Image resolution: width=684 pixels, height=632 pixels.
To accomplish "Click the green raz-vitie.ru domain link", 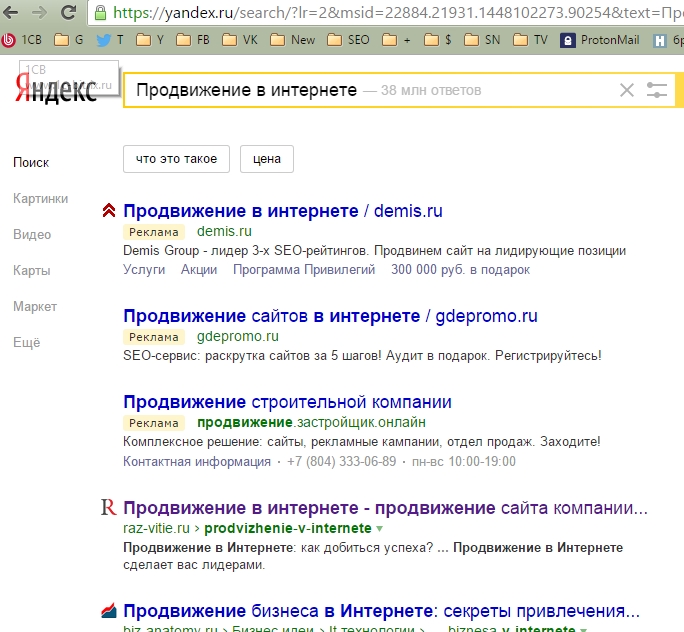I will 156,528.
